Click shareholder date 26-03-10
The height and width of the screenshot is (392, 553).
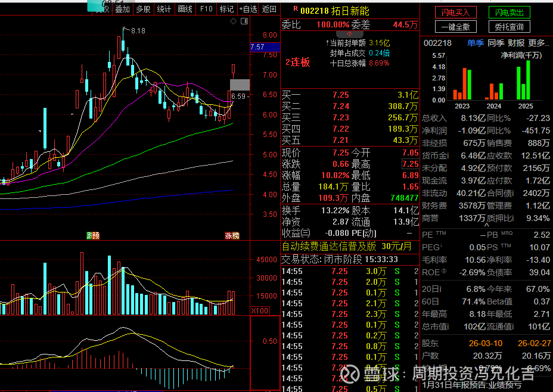coord(486,343)
